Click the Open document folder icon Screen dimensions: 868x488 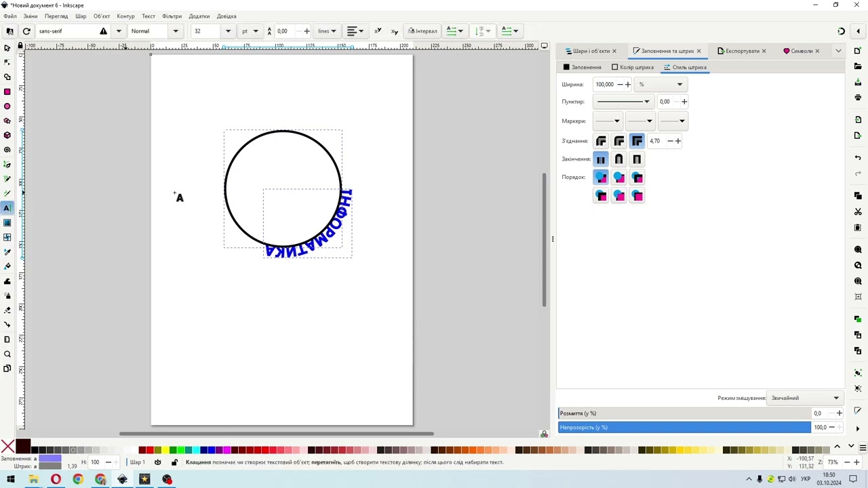tap(858, 66)
